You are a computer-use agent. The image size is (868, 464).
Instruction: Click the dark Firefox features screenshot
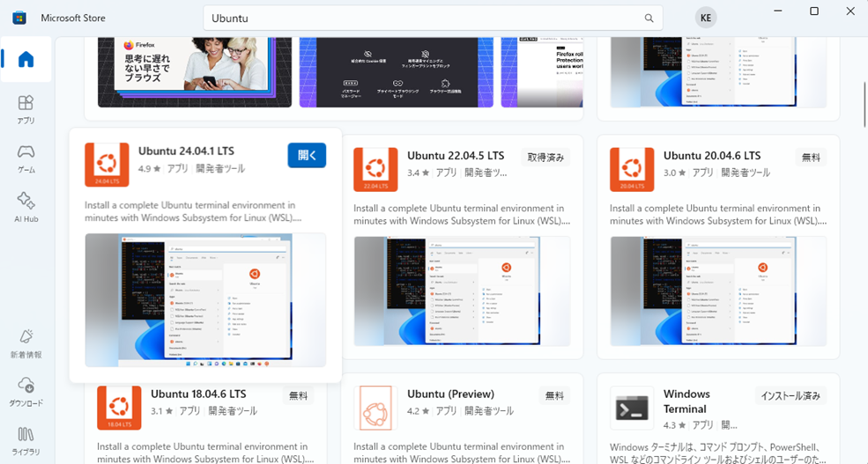tap(397, 72)
